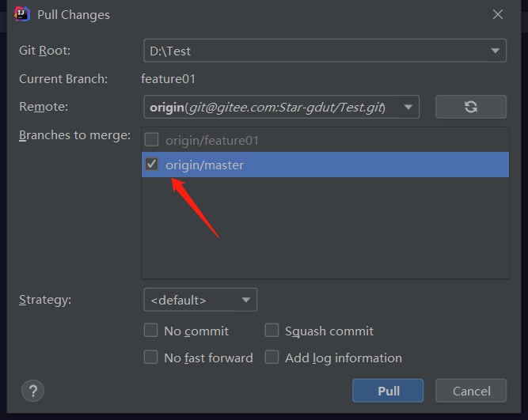Click the Cancel button
The image size is (528, 420).
(x=472, y=391)
